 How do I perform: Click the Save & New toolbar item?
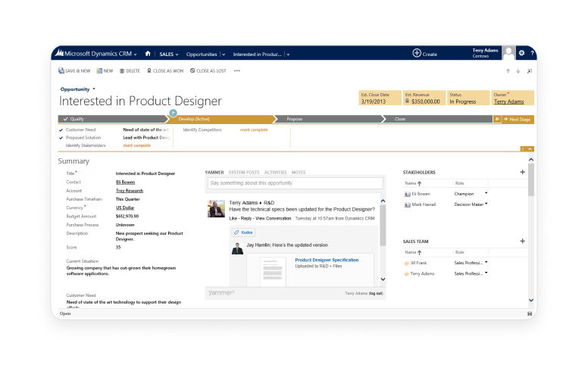click(x=74, y=70)
